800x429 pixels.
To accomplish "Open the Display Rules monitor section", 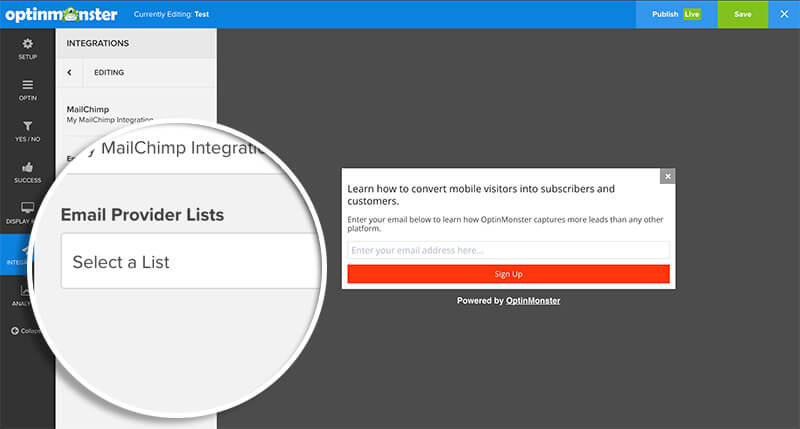I will pyautogui.click(x=20, y=213).
